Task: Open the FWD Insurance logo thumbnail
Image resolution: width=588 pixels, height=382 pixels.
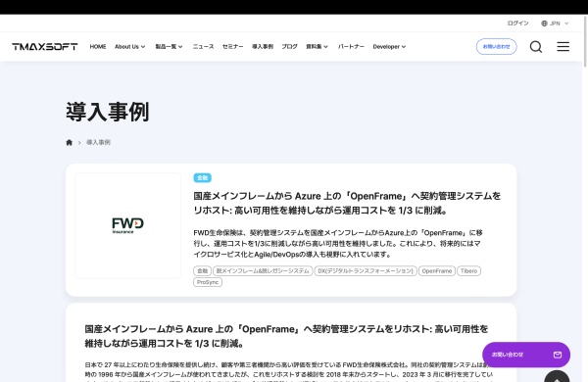Action: [x=127, y=225]
